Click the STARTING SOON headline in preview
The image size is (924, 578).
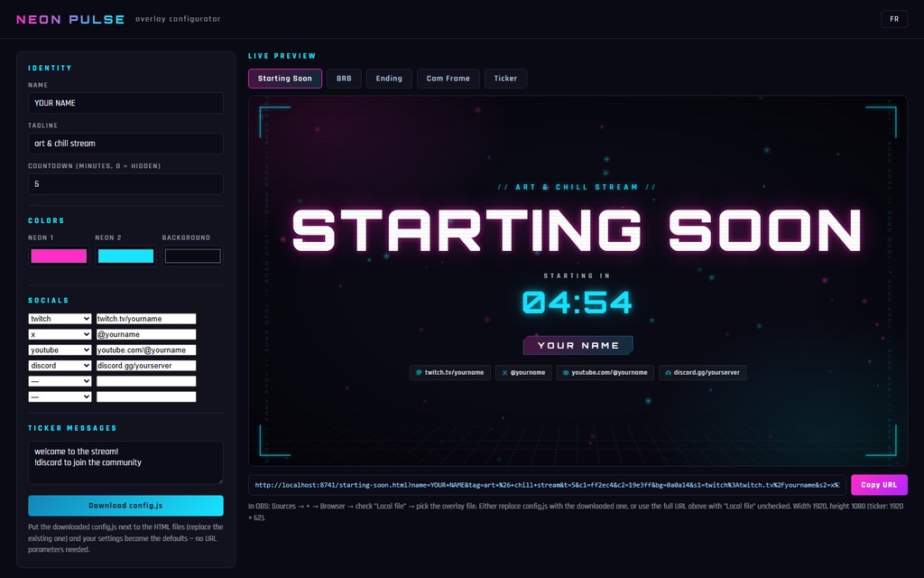pyautogui.click(x=577, y=230)
